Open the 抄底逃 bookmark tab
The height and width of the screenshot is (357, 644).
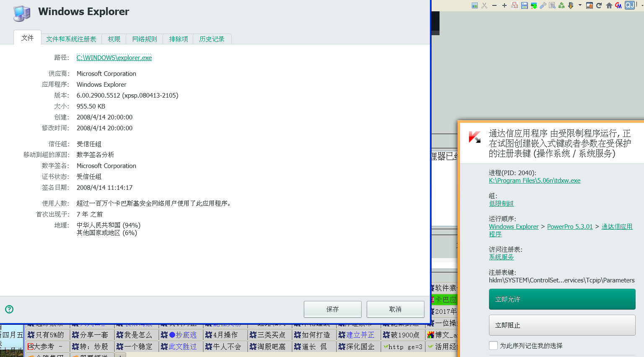[181, 335]
